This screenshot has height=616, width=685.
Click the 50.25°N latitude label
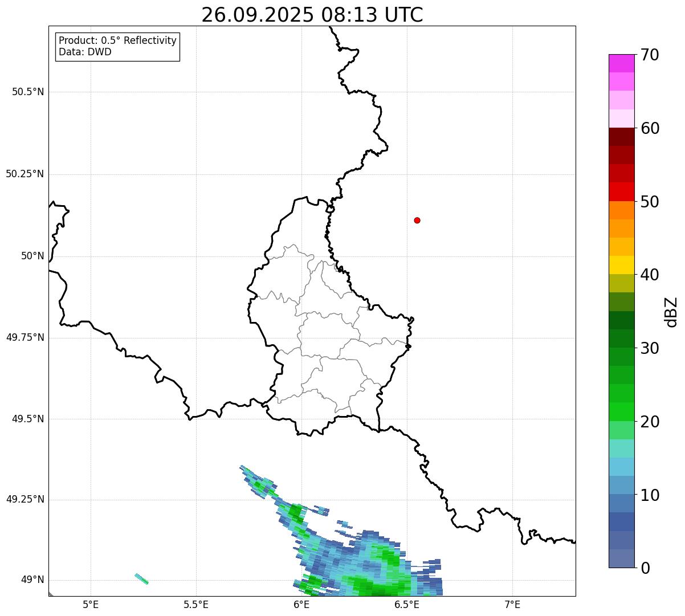point(25,174)
